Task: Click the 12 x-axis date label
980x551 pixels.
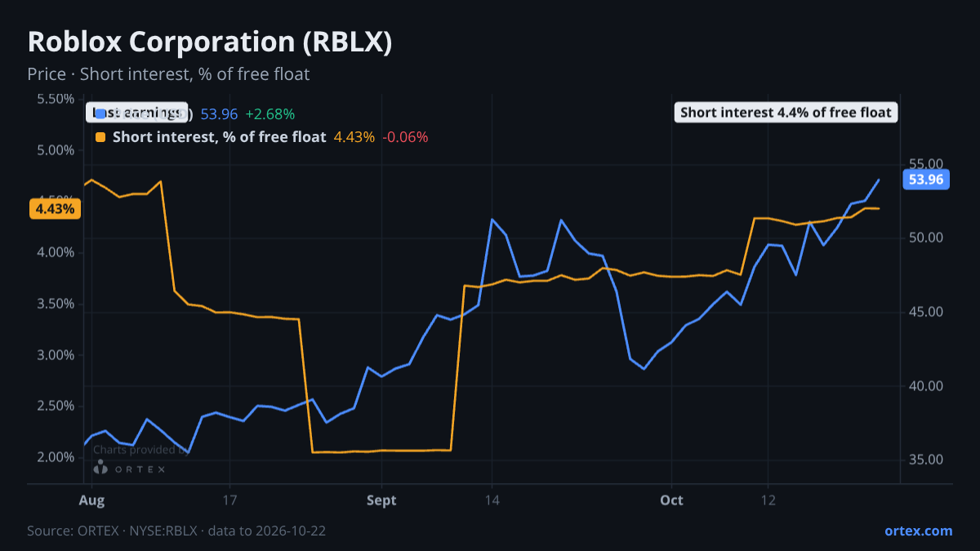Action: pyautogui.click(x=768, y=499)
